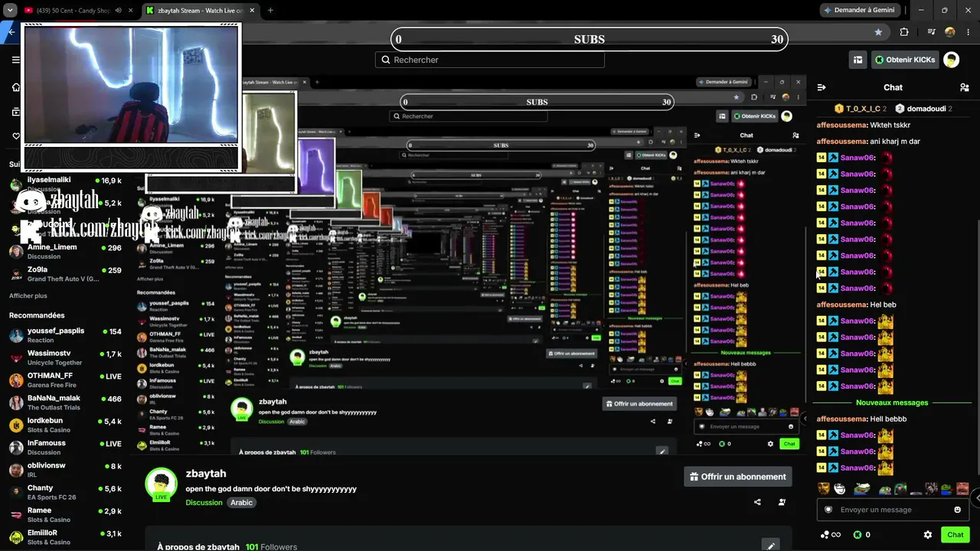The width and height of the screenshot is (980, 551).
Task: Open Amine_Limem channel in sidebar
Action: pos(66,252)
